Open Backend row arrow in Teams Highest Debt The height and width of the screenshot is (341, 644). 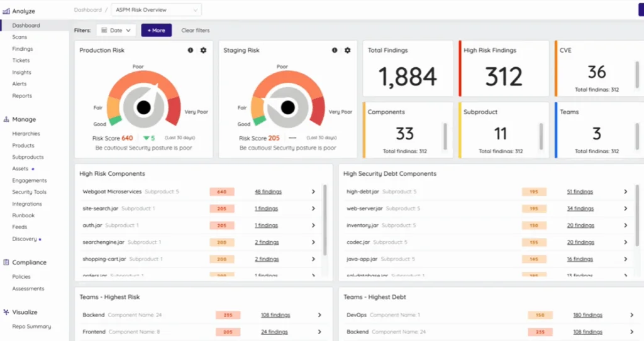631,332
